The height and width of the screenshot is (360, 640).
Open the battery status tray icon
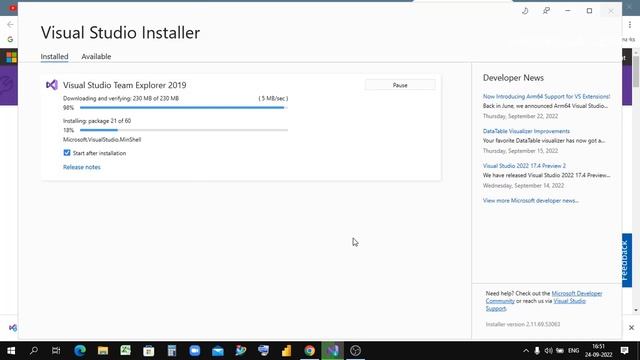pyautogui.click(x=560, y=351)
